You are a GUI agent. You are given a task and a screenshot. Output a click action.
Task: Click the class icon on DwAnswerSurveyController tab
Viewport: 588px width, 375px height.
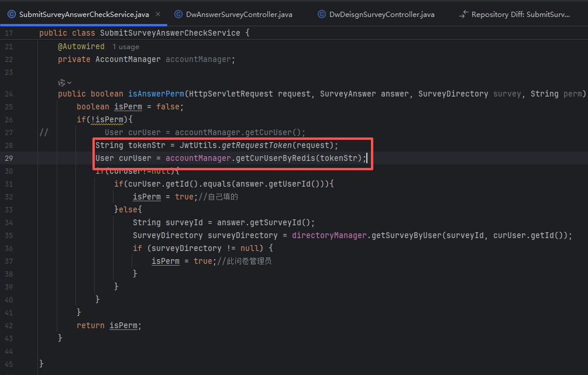click(x=178, y=14)
